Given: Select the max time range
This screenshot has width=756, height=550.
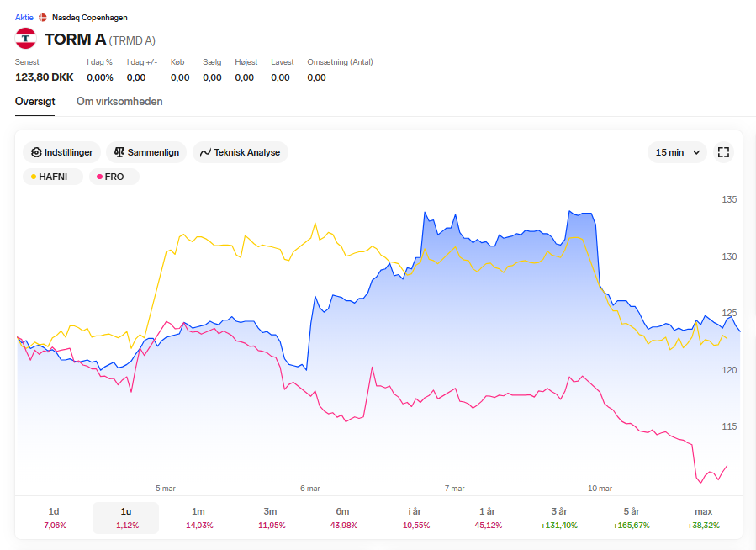Looking at the screenshot, I should tap(704, 518).
